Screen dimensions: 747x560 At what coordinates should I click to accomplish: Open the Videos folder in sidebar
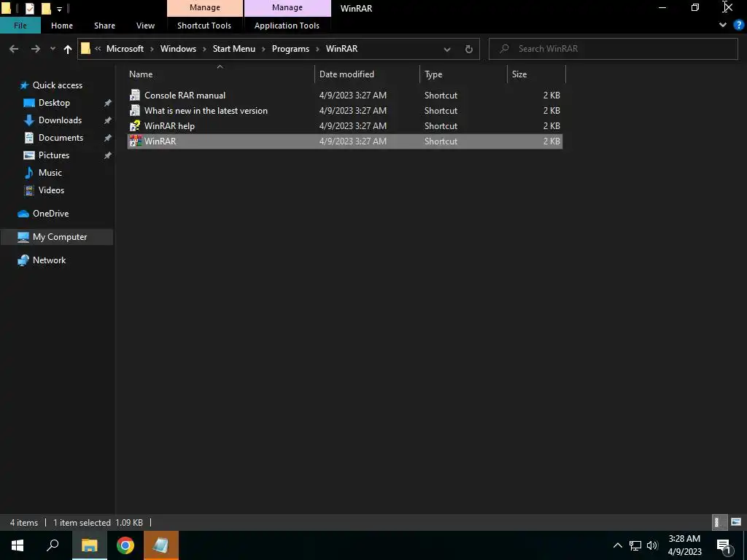[51, 190]
